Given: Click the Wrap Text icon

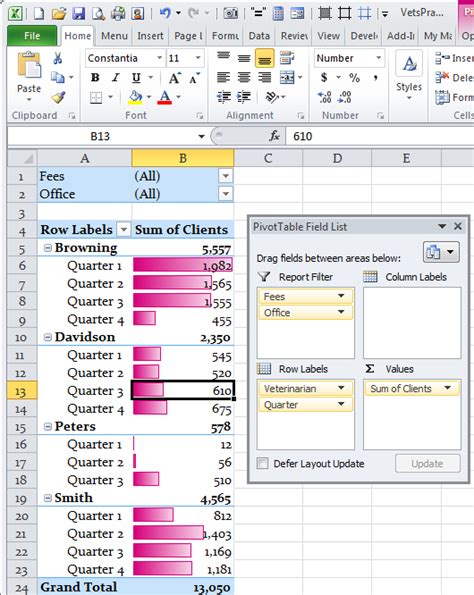Looking at the screenshot, I should coord(287,58).
